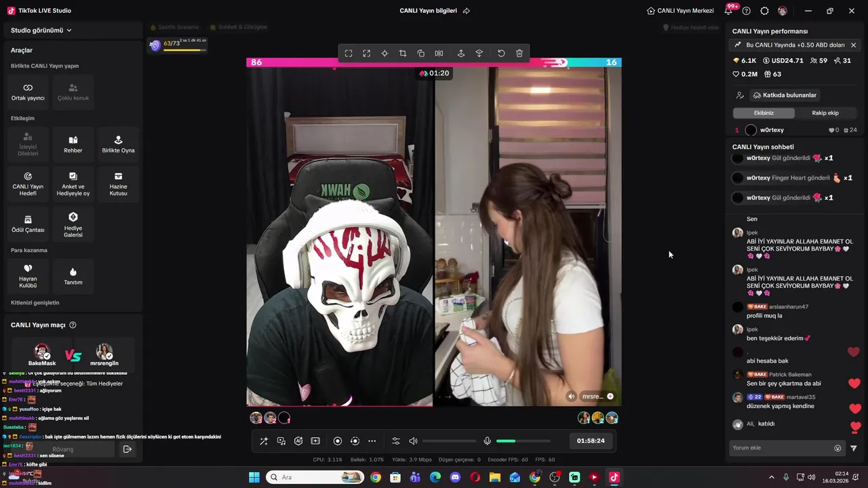The width and height of the screenshot is (868, 488).
Task: Open the emoji picker in comment box
Action: 837,448
